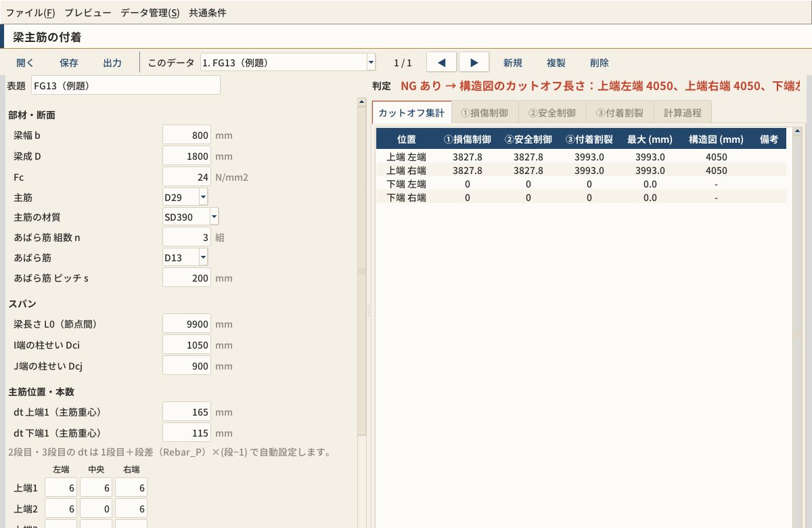Switch to the 計算過程 tab
Viewport: 812px width, 528px height.
[x=683, y=113]
